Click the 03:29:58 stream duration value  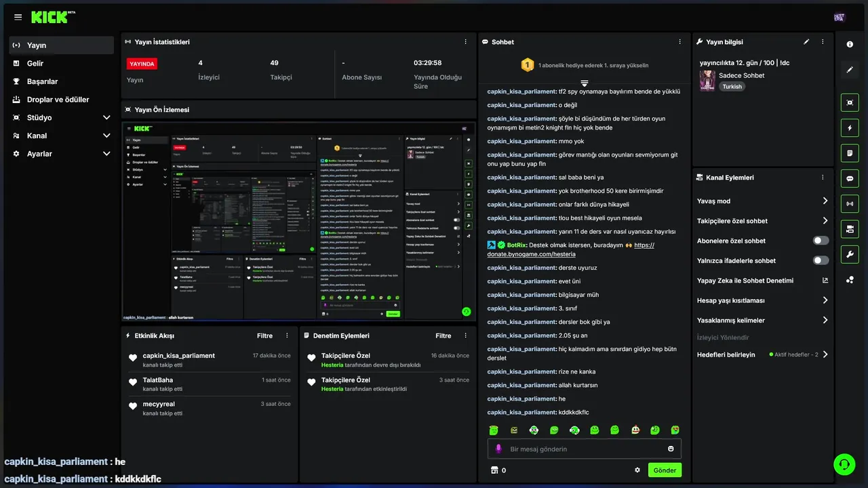point(428,63)
